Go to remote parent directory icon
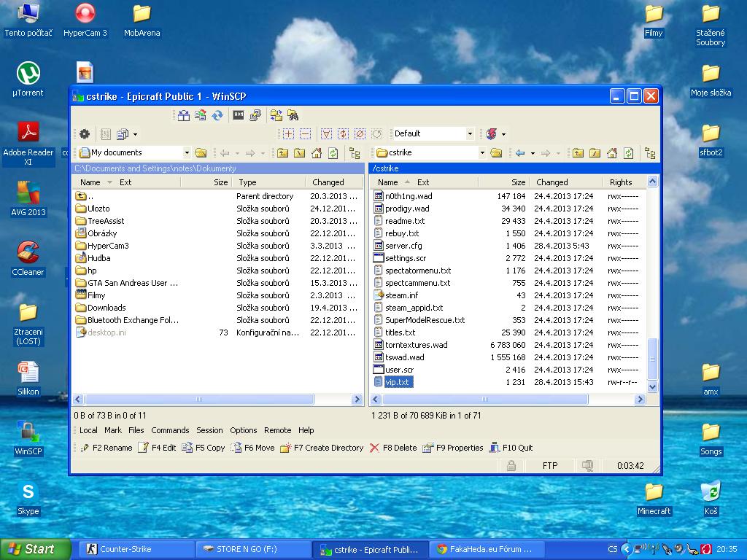 point(578,153)
